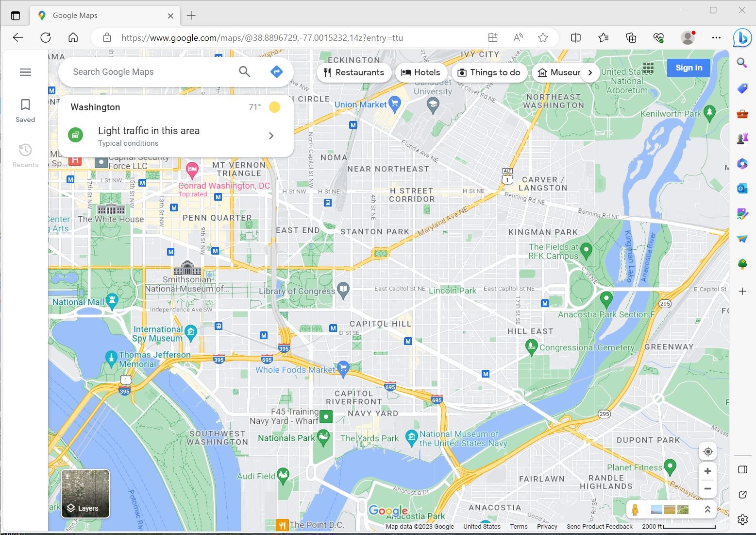756x535 pixels.
Task: Expand the Light traffic in this area details
Action: click(176, 136)
